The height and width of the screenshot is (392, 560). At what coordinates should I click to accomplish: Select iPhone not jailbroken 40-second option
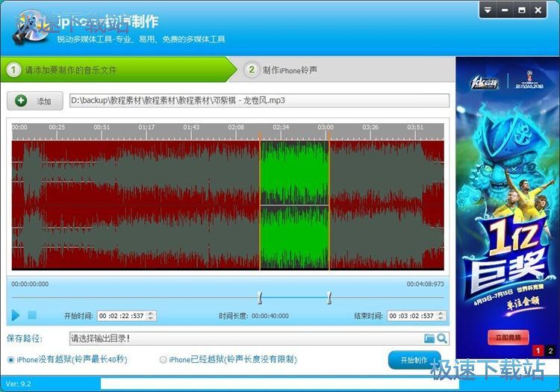(67, 359)
